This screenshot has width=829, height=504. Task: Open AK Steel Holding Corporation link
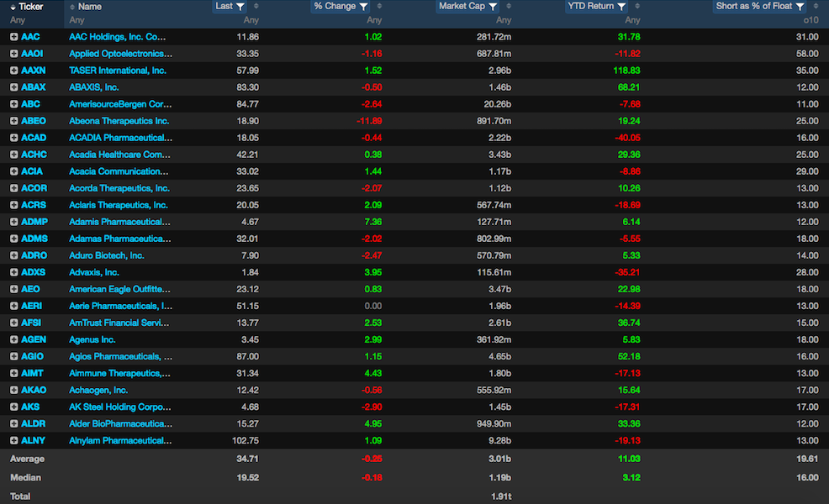(x=120, y=407)
